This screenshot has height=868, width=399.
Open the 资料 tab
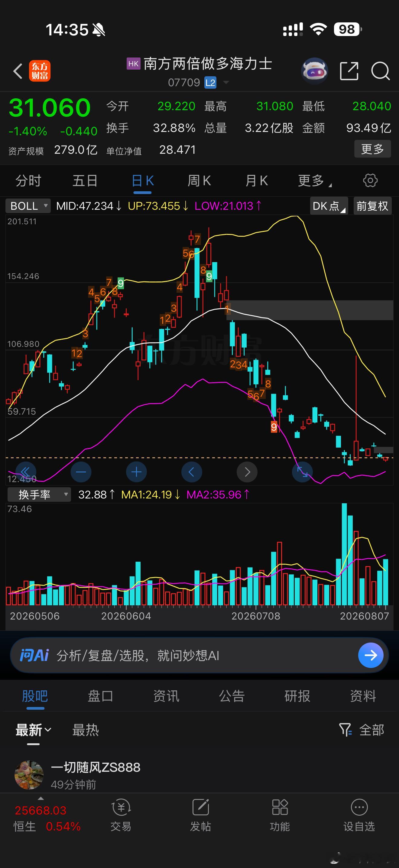[x=363, y=695]
